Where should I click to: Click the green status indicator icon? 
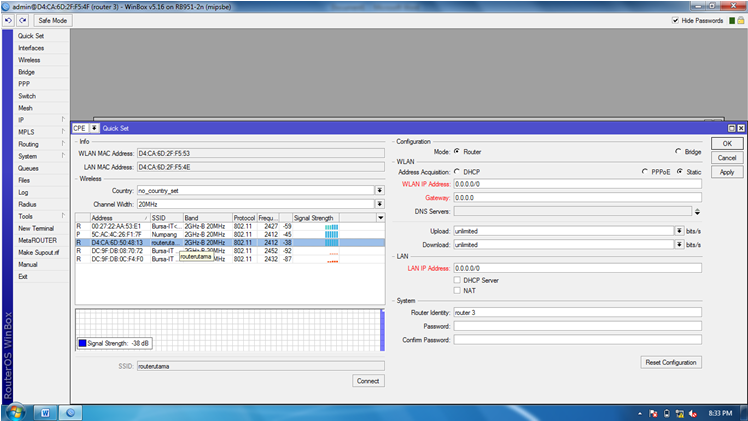(732, 21)
